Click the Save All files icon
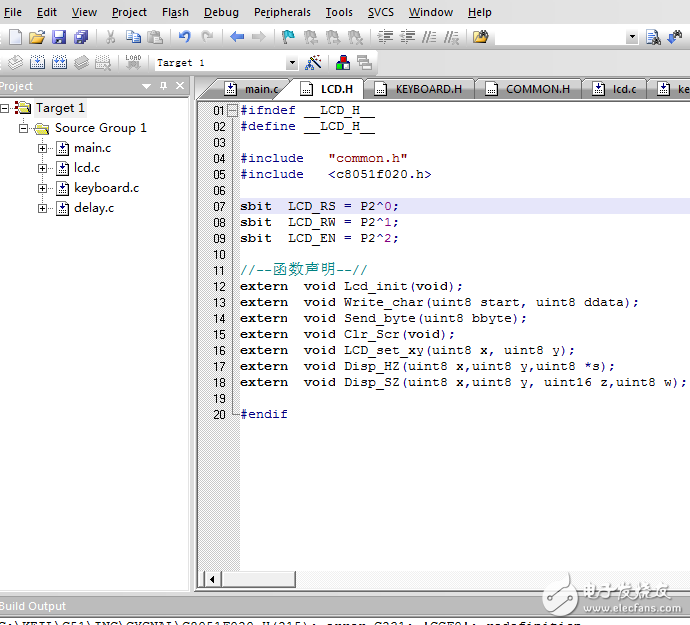This screenshot has height=625, width=690. pyautogui.click(x=81, y=37)
